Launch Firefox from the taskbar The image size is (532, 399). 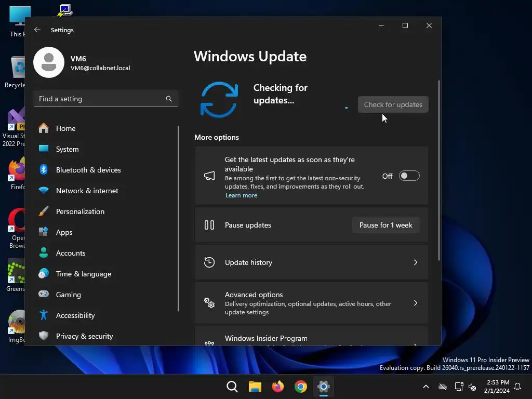tap(278, 387)
